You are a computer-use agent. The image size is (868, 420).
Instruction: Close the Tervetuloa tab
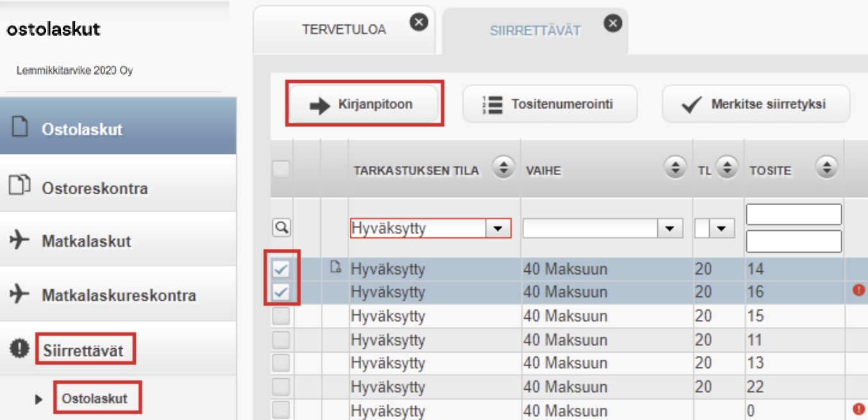click(x=418, y=22)
